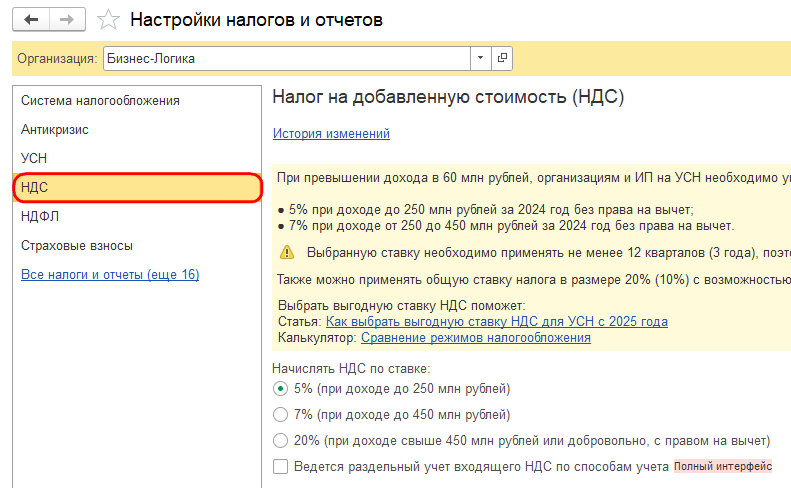791x488 pixels.
Task: Click the yellow warning triangle icon
Action: (287, 252)
